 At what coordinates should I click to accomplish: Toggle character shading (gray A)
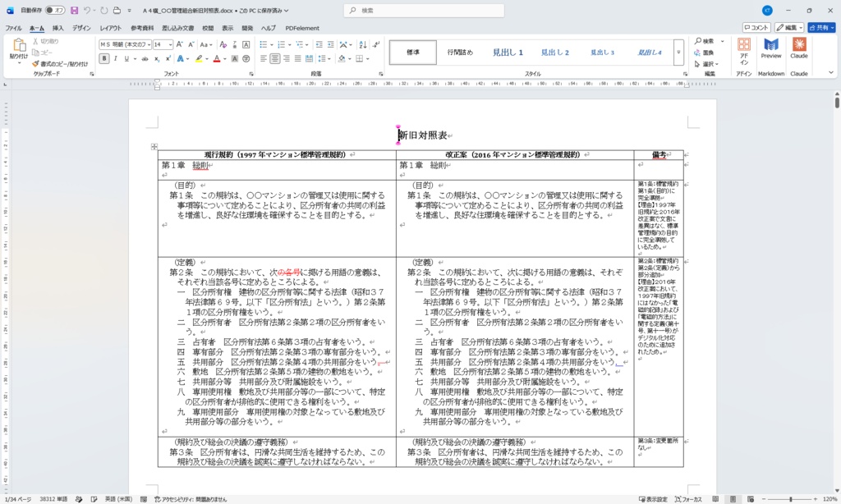234,59
